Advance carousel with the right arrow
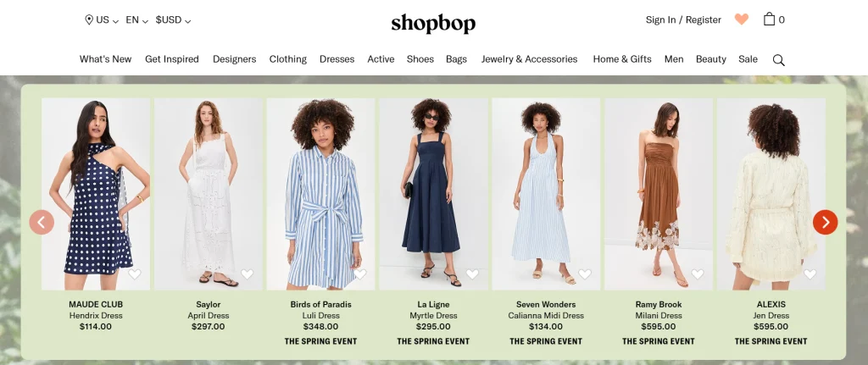The height and width of the screenshot is (365, 868). [825, 223]
